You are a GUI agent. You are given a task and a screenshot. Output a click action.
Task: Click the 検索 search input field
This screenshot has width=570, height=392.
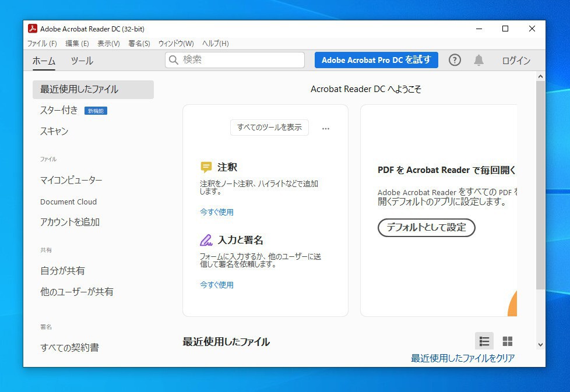[240, 60]
